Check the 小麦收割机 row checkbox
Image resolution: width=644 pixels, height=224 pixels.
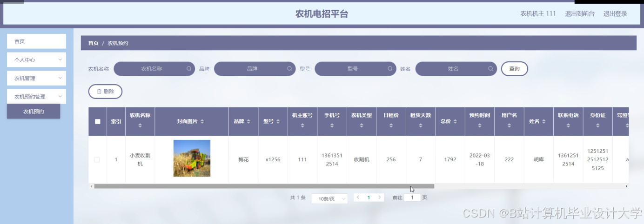pyautogui.click(x=97, y=159)
